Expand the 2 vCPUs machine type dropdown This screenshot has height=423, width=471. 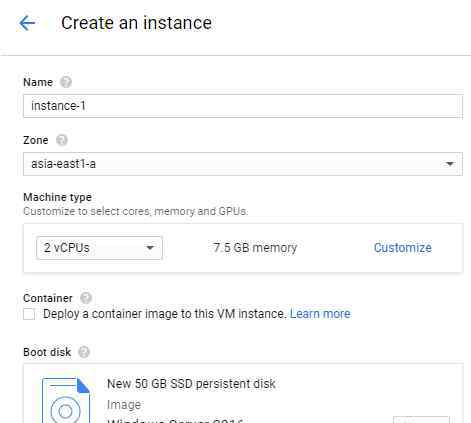[x=99, y=248]
